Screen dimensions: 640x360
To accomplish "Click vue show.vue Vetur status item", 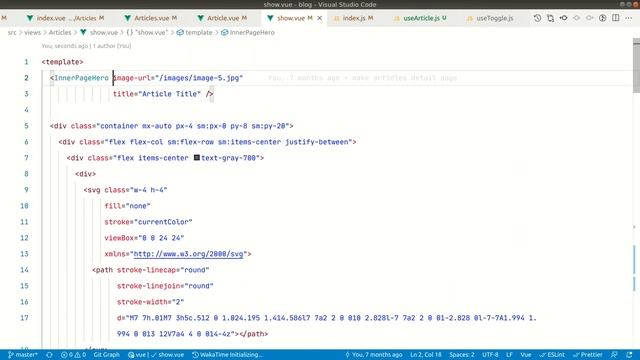I will click(x=156, y=355).
